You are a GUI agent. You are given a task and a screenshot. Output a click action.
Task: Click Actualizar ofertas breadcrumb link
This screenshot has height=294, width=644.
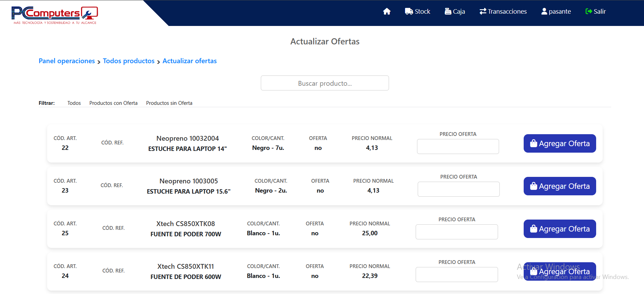pos(189,61)
